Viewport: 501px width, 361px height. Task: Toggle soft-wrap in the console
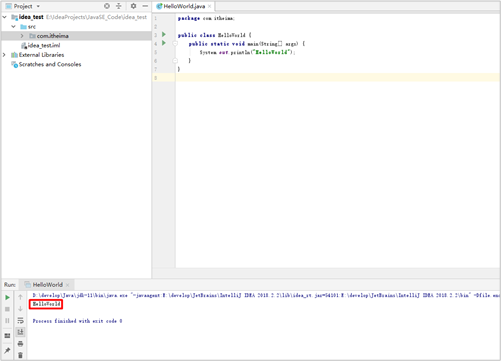click(x=20, y=320)
